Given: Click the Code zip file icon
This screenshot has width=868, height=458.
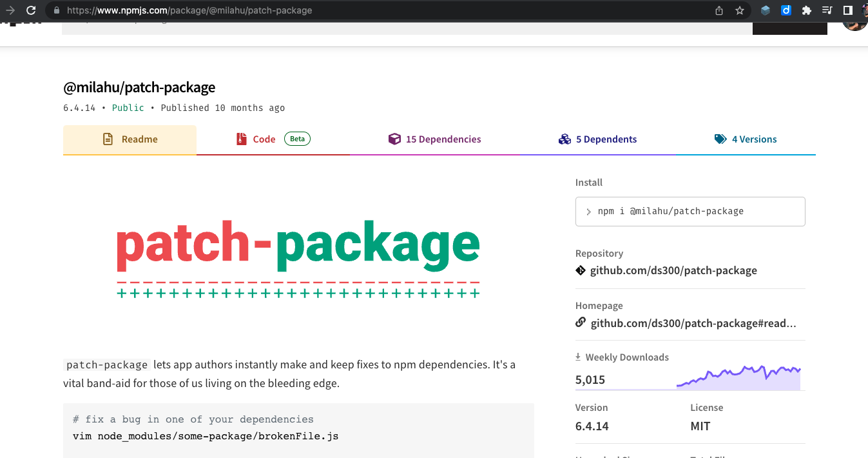Looking at the screenshot, I should (242, 139).
